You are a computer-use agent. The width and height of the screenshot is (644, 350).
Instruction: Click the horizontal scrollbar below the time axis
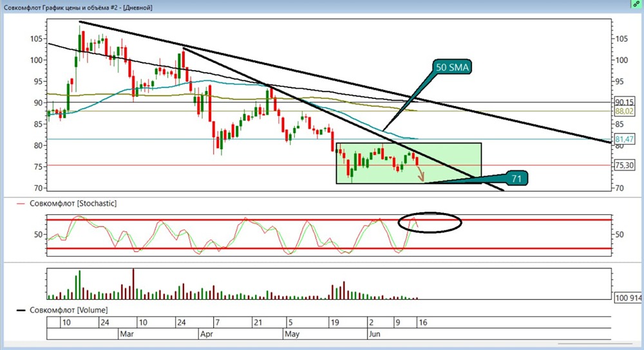[595, 344]
